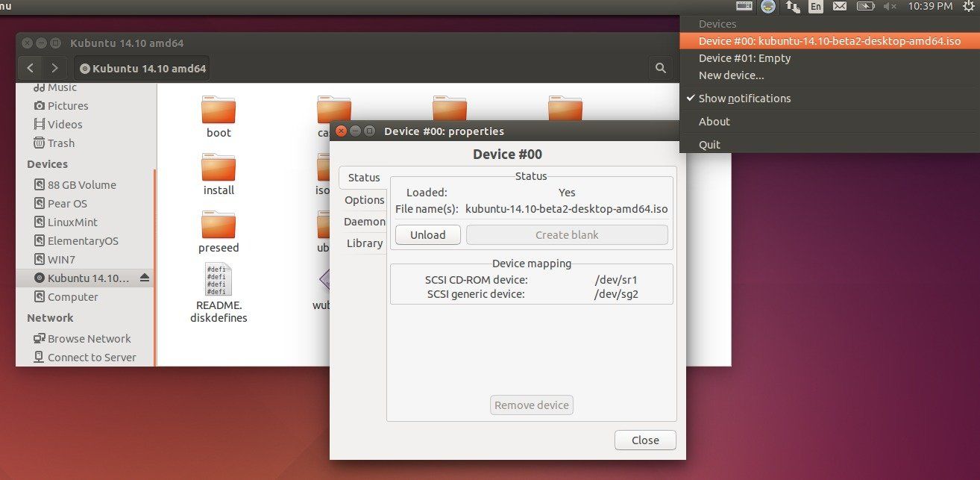Image resolution: width=980 pixels, height=480 pixels.
Task: Select the Kubuntu 14.10 sidebar device entry
Action: tap(85, 278)
